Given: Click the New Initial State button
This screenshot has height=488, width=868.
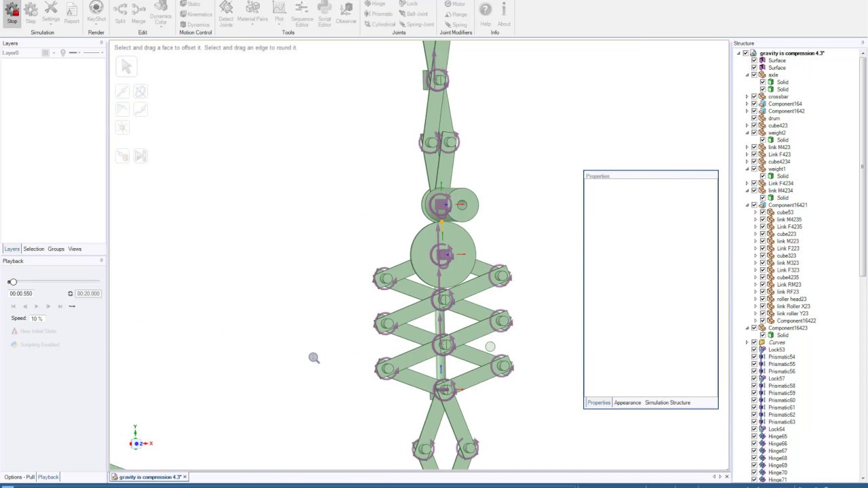Looking at the screenshot, I should coord(34,331).
